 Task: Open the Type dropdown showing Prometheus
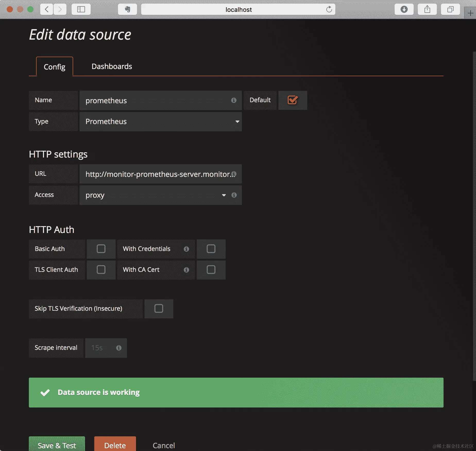point(161,122)
